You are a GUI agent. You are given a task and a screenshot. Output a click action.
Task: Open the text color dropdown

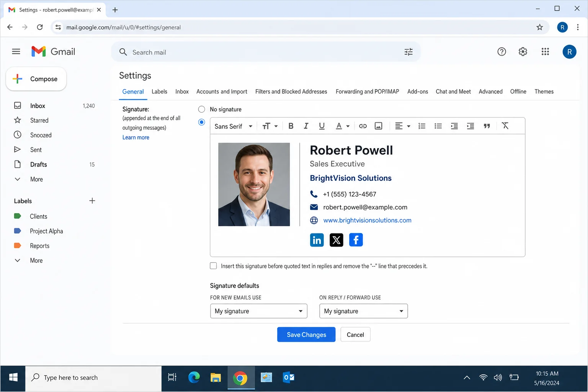[343, 126]
